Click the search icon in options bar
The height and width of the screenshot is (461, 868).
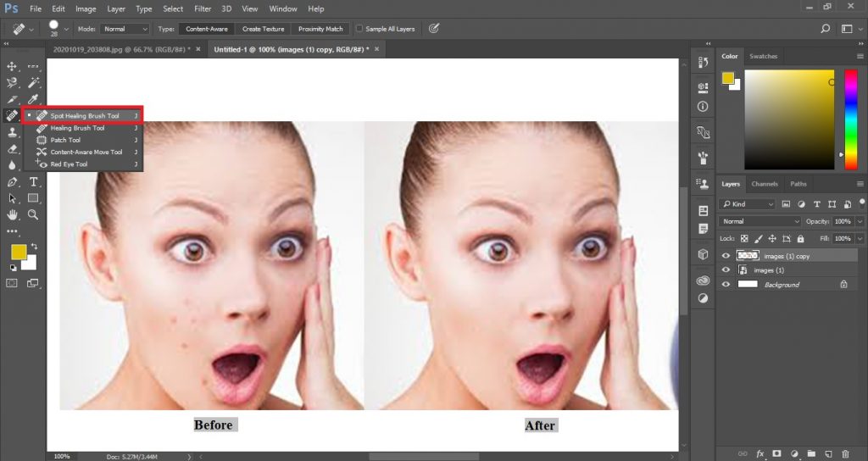click(826, 29)
